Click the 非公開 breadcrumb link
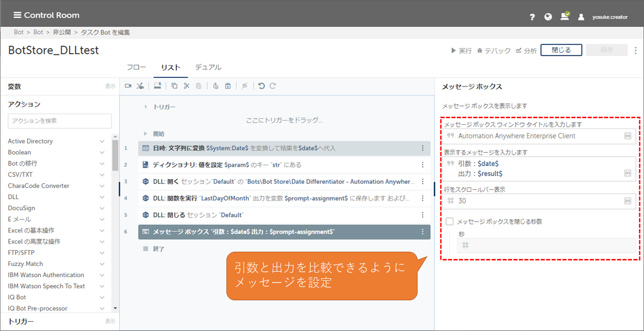The width and height of the screenshot is (644, 331). (61, 32)
